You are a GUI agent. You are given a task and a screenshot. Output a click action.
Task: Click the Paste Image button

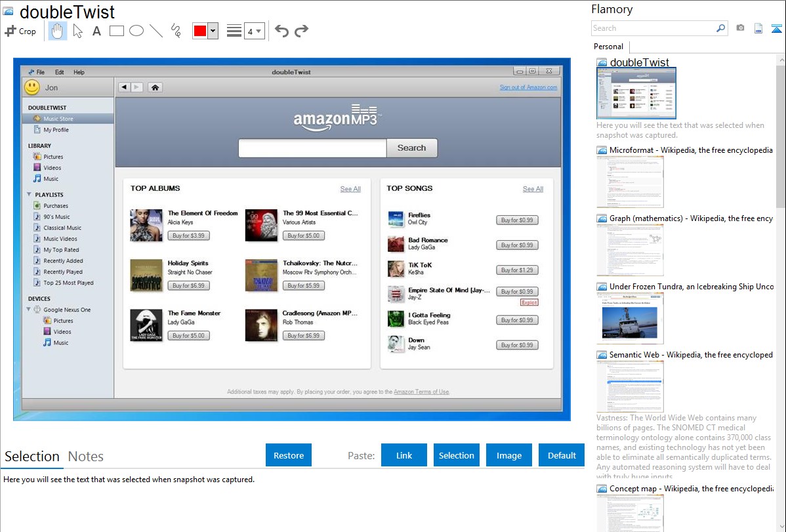coord(508,455)
